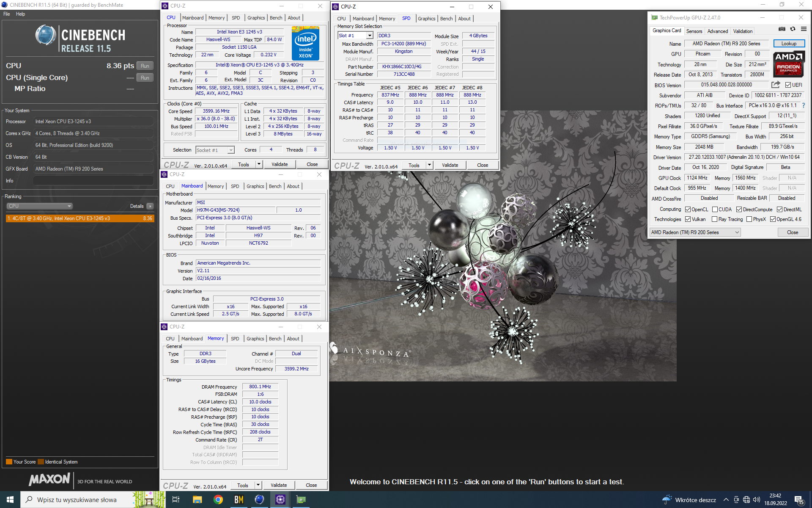Take a GPU-Z screenshot with the camera icon

point(782,29)
